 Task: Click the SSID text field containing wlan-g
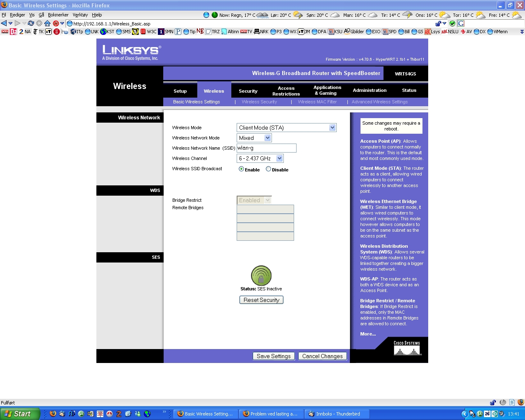[267, 148]
